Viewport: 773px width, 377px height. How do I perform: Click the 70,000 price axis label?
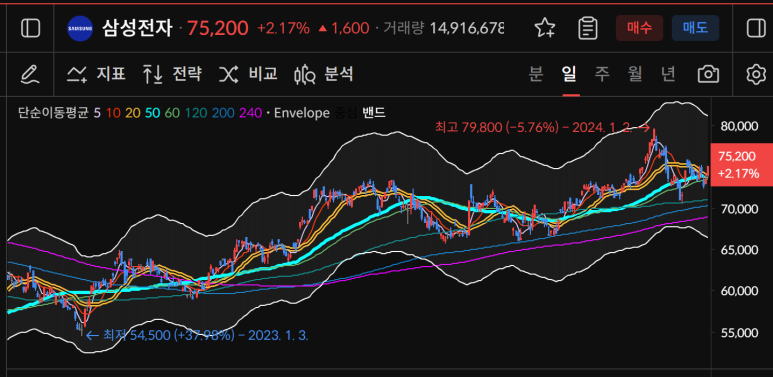(x=738, y=209)
